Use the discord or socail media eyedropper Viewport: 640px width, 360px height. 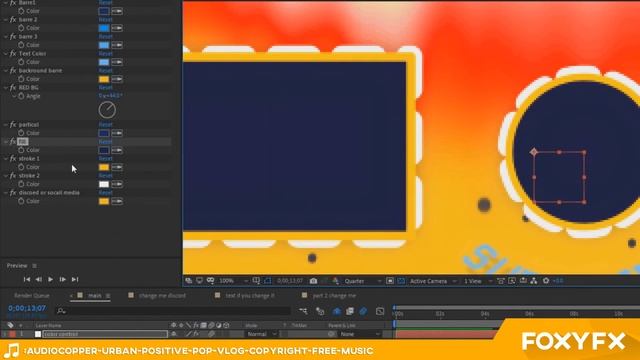pyautogui.click(x=117, y=201)
